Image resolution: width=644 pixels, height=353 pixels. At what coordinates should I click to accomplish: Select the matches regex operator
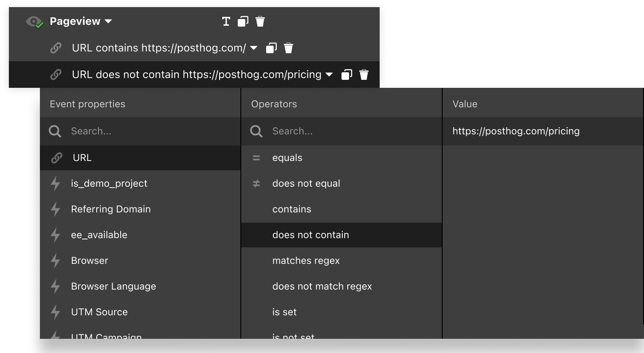pyautogui.click(x=342, y=261)
